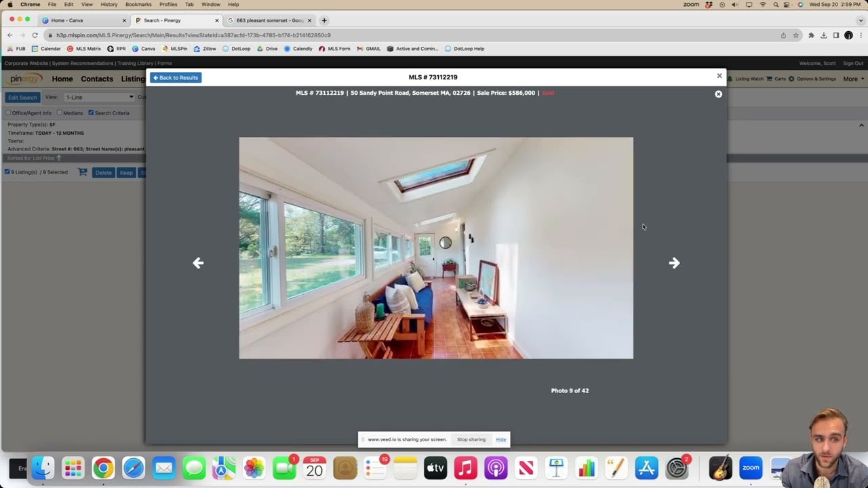
Task: Click the Delete button
Action: [103, 173]
